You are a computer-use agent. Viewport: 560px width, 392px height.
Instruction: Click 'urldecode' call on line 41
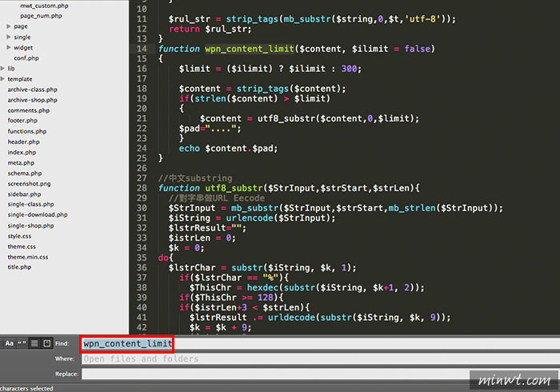pyautogui.click(x=291, y=318)
